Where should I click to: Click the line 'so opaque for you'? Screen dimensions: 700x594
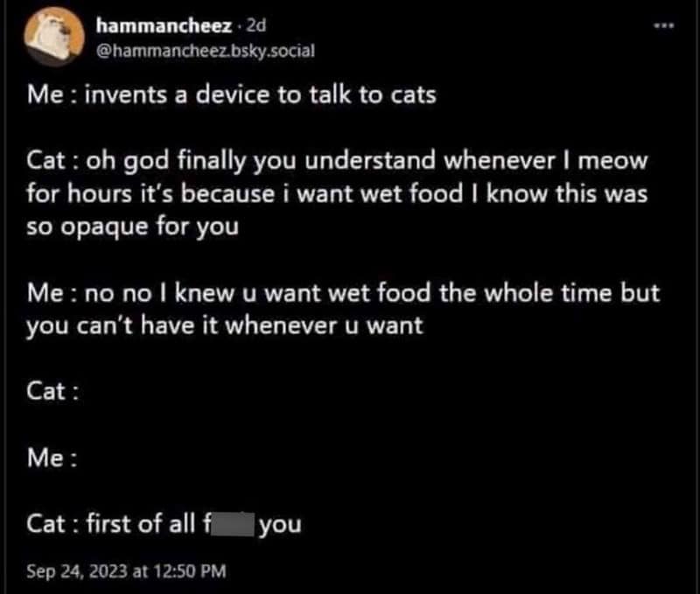point(132,226)
